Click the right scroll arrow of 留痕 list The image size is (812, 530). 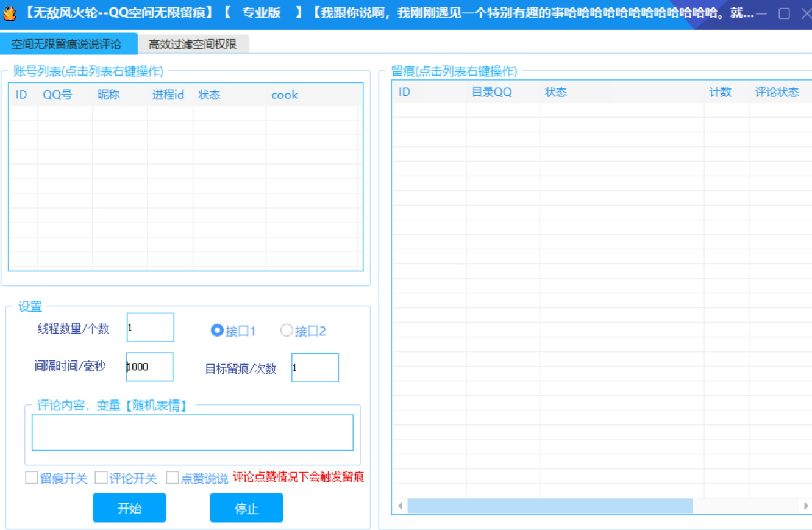pyautogui.click(x=805, y=506)
